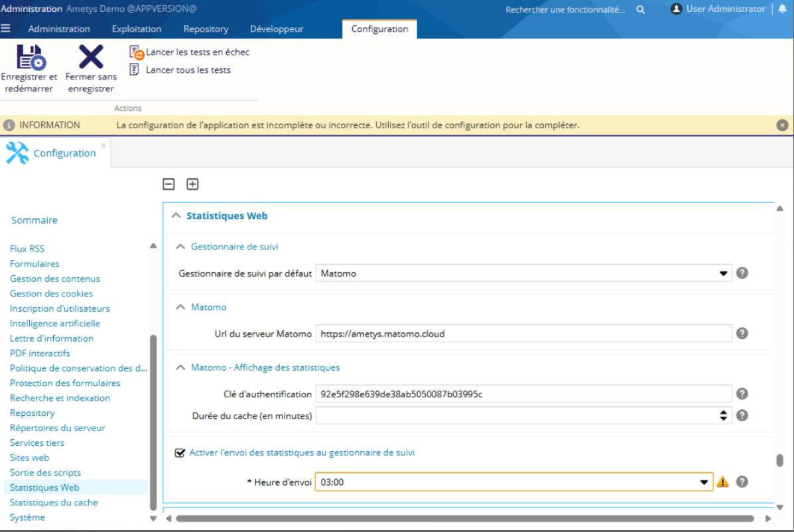Screen dimensions: 794x532
Task: Go to Recherche et indexation in summary
Action: pos(60,398)
